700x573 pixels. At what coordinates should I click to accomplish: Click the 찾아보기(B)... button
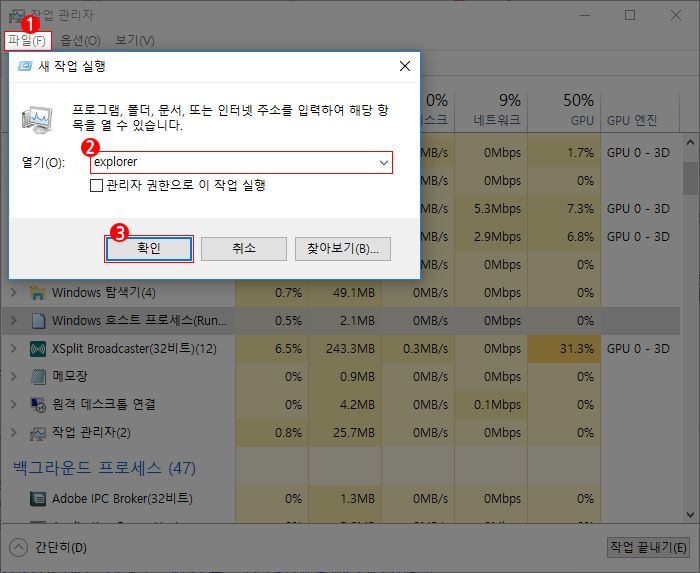click(343, 249)
